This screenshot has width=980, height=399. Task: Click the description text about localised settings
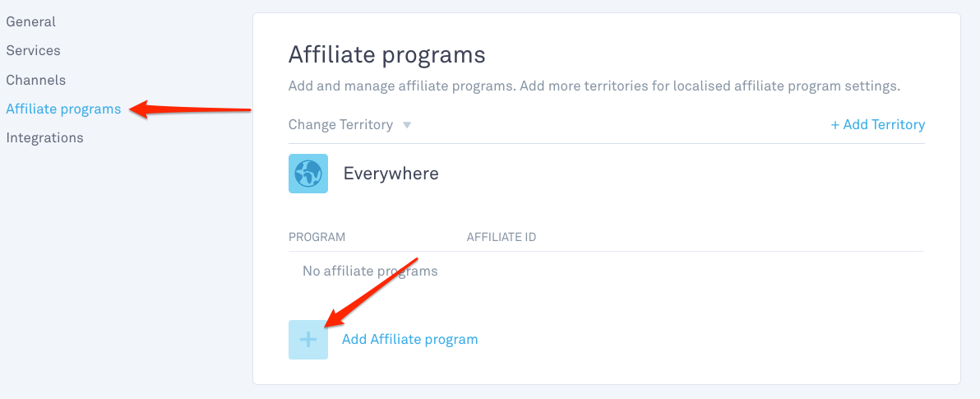click(x=594, y=86)
